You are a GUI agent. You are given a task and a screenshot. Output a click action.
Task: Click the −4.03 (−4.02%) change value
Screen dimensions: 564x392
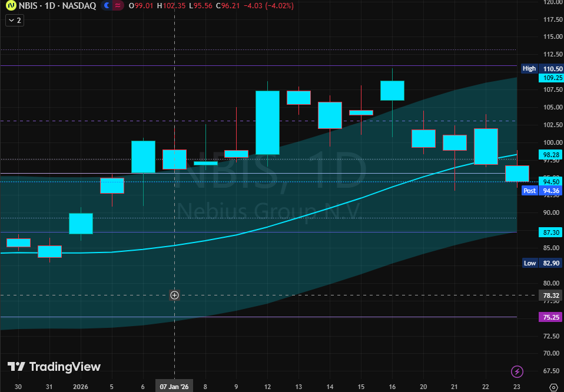point(268,6)
